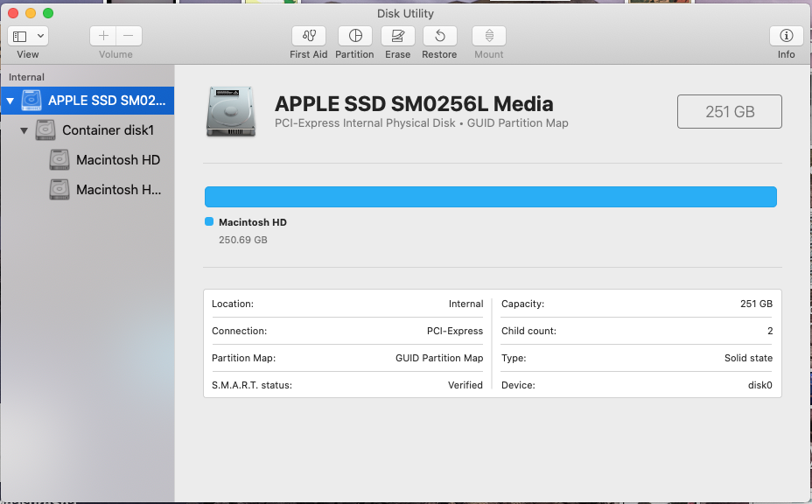Maximize the Disk Utility window
Screen dimensions: 812x504
coord(47,13)
